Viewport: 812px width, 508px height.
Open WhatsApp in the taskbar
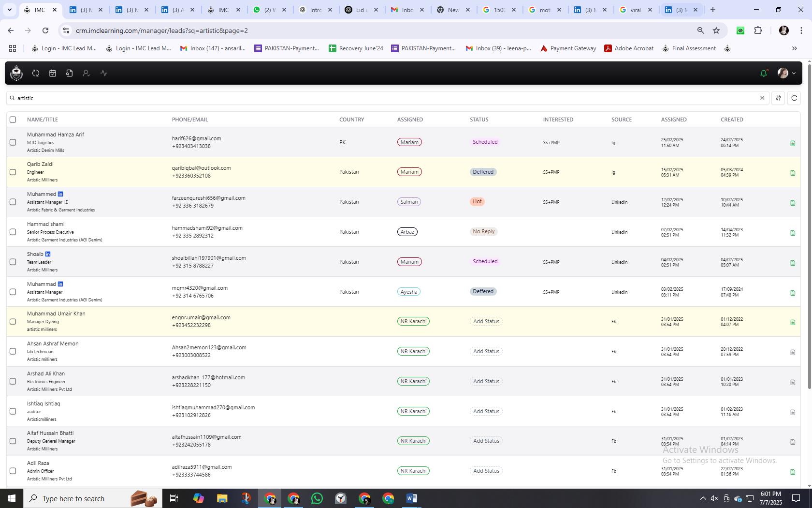pyautogui.click(x=317, y=498)
